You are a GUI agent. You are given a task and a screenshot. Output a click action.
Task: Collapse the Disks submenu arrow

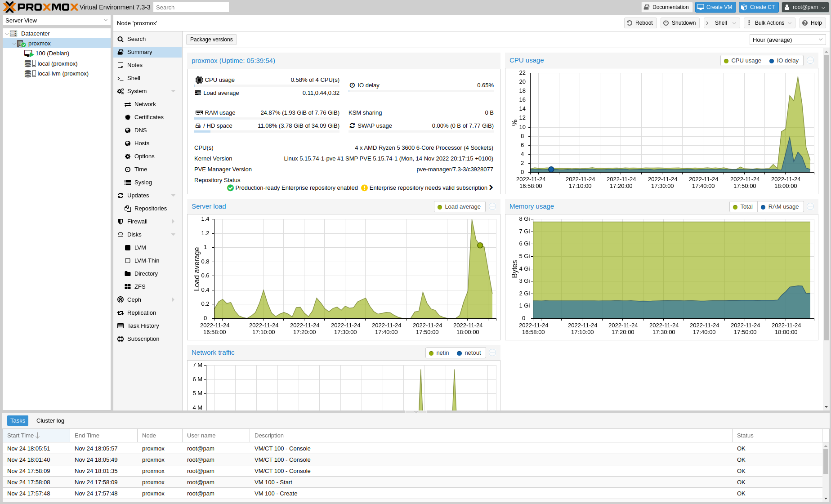[173, 235]
